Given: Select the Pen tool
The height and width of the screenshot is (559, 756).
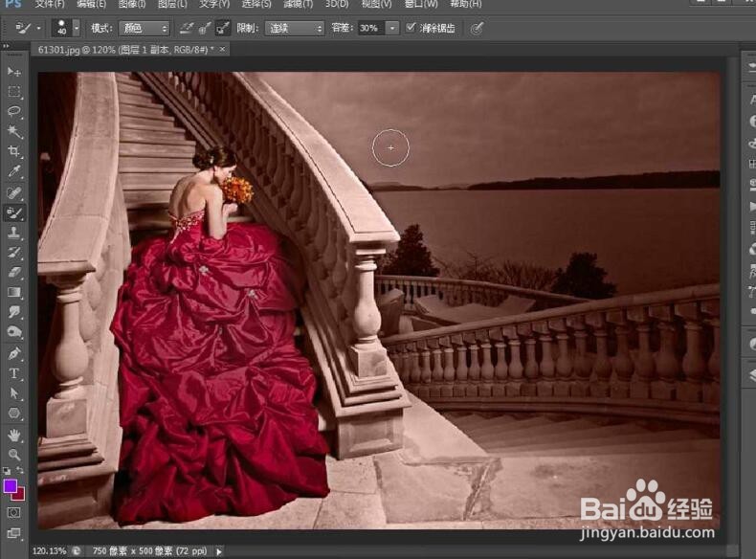Looking at the screenshot, I should click(x=14, y=353).
